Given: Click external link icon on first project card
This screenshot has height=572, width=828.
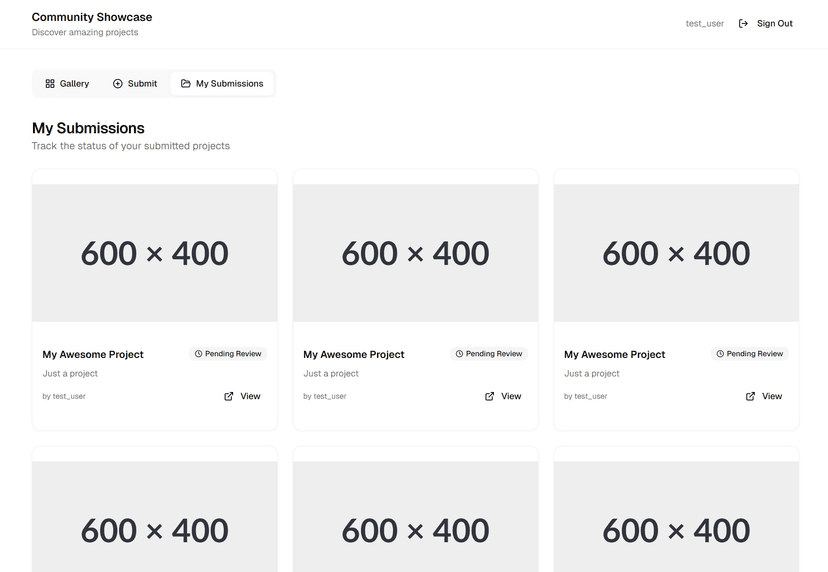Looking at the screenshot, I should (229, 396).
